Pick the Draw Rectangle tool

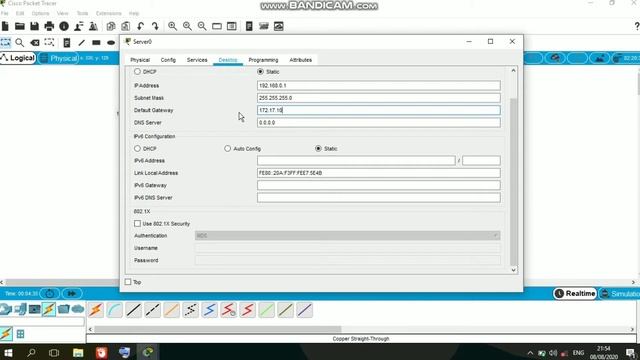coord(96,42)
